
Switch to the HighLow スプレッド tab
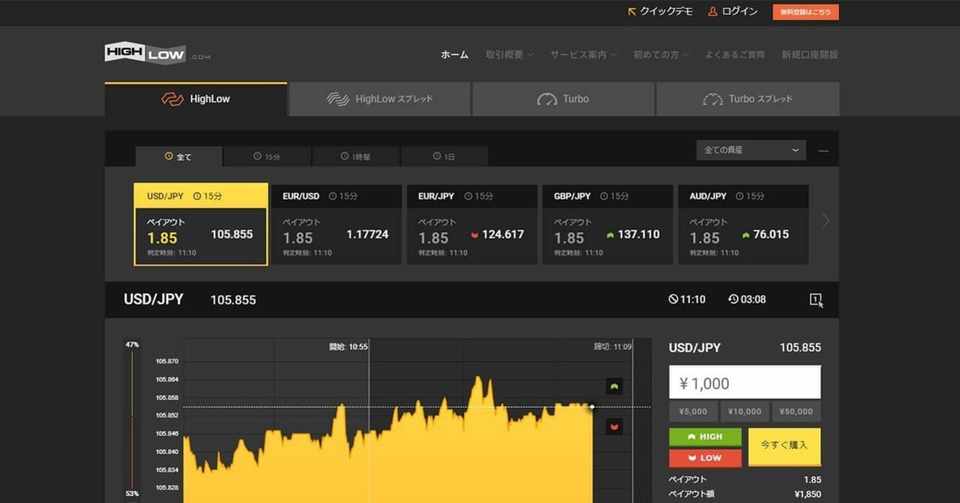pos(380,99)
